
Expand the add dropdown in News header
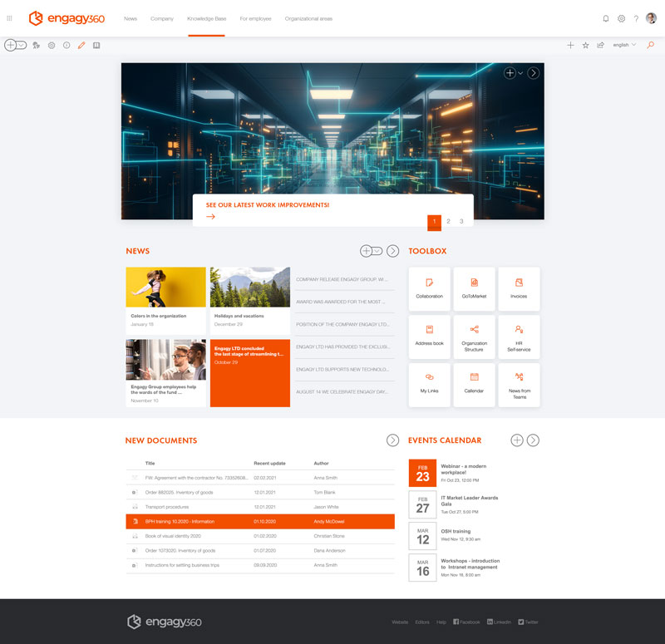click(377, 251)
